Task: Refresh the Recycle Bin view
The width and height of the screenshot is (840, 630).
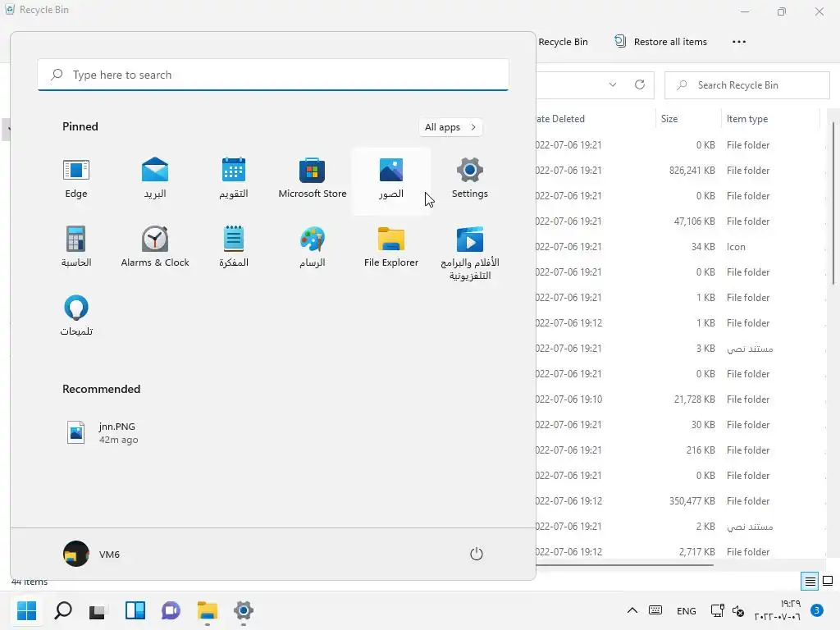Action: point(640,84)
